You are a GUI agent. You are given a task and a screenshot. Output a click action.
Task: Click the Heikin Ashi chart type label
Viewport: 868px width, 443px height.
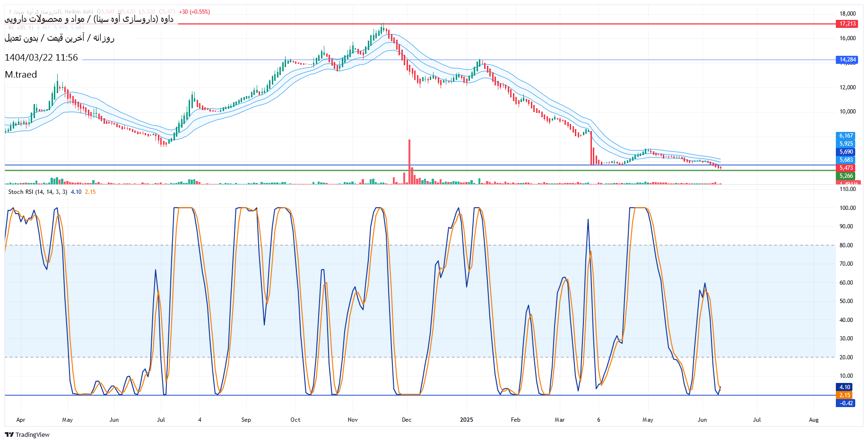(x=79, y=12)
